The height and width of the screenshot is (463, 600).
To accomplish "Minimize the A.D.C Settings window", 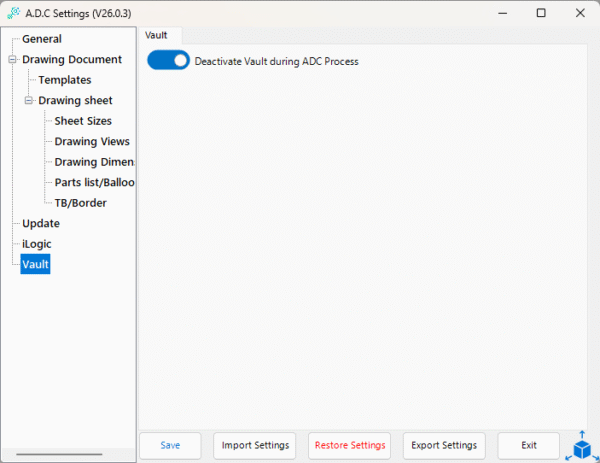I will coord(503,13).
